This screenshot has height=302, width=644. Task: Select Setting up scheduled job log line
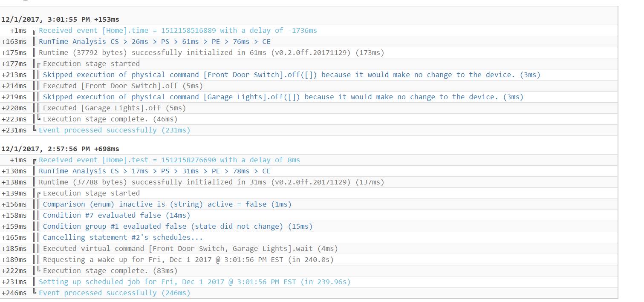coord(195,282)
